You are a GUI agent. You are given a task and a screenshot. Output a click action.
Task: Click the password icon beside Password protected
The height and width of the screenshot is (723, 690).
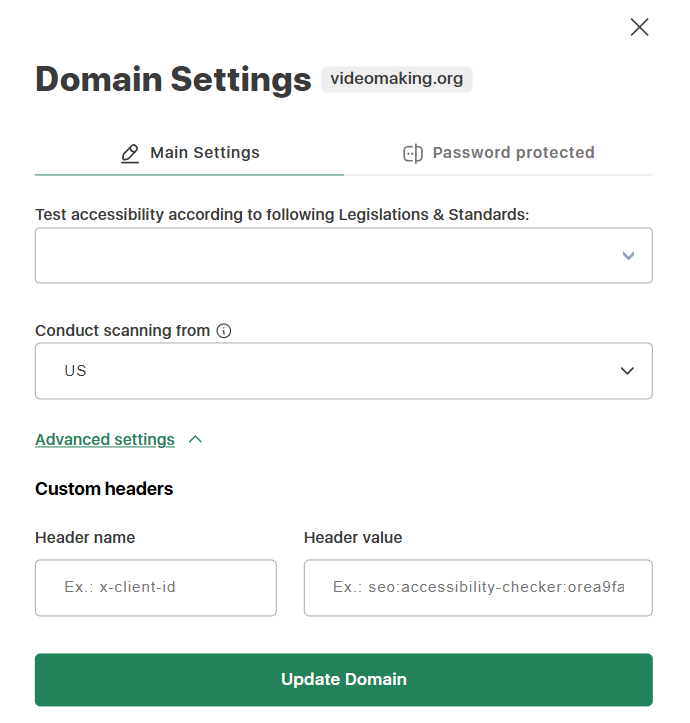(412, 153)
